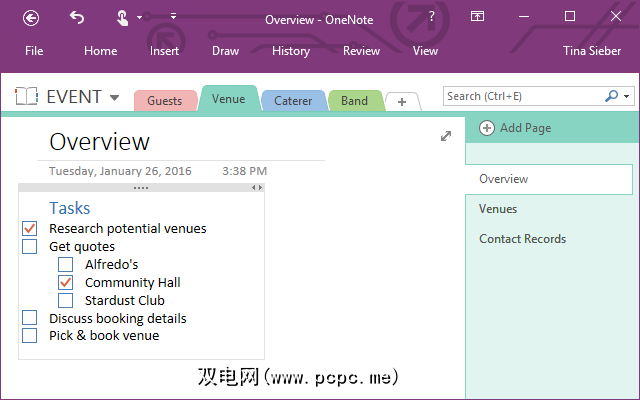640x400 pixels.
Task: Open Touch/Mouse mode dropdown arrow
Action: pyautogui.click(x=139, y=18)
